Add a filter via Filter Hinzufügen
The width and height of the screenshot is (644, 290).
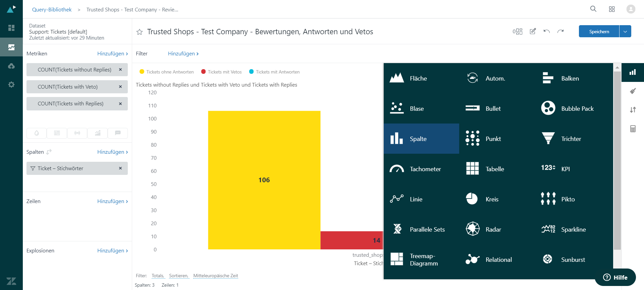tap(183, 54)
